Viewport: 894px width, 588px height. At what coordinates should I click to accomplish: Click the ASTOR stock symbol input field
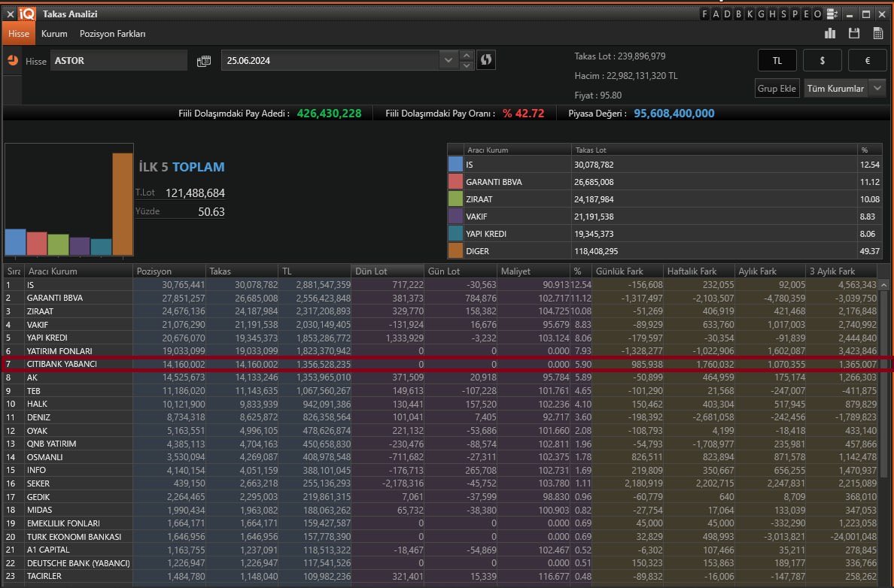[x=119, y=60]
